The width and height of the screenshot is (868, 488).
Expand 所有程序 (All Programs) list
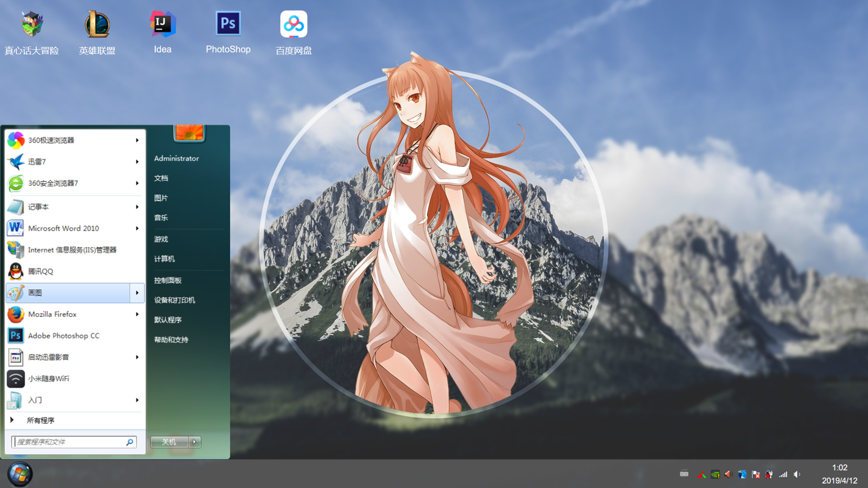[x=40, y=420]
